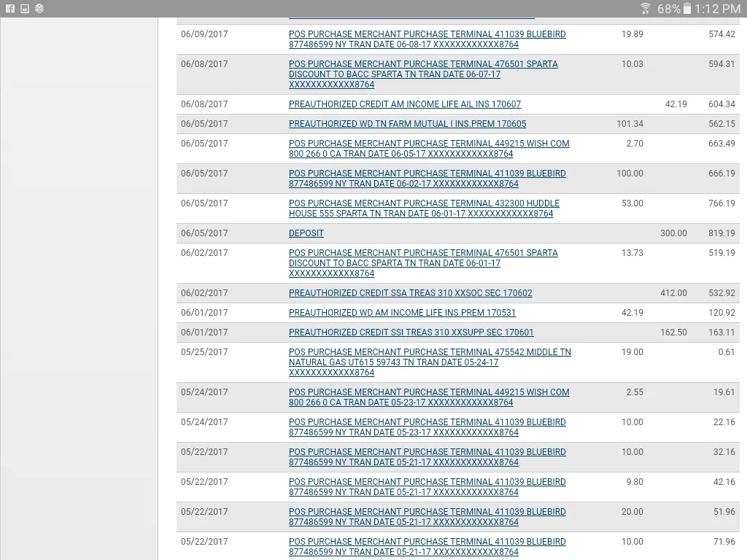Select balance value 594.31

coord(721,64)
